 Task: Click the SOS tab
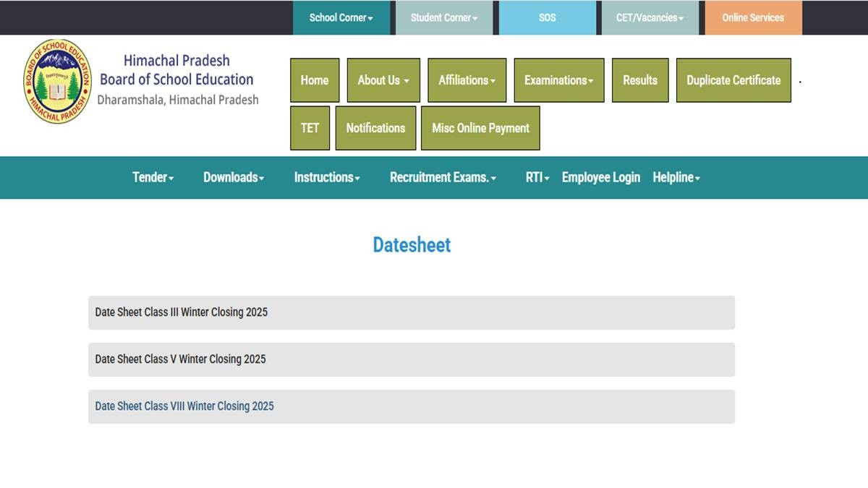click(548, 17)
